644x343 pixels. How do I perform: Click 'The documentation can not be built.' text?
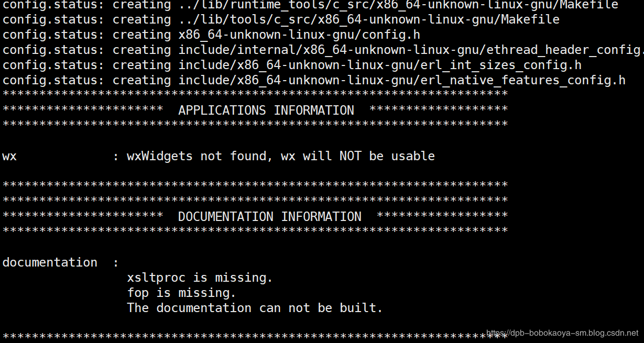click(x=255, y=308)
